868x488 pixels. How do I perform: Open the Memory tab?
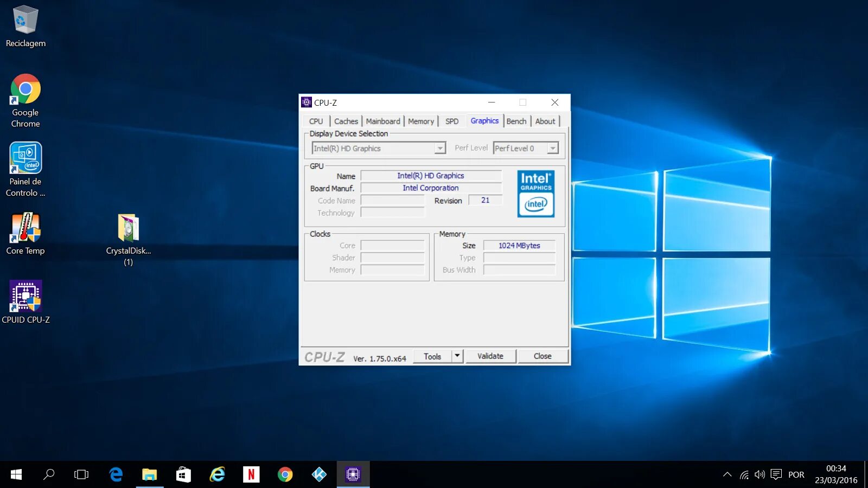[x=421, y=121]
